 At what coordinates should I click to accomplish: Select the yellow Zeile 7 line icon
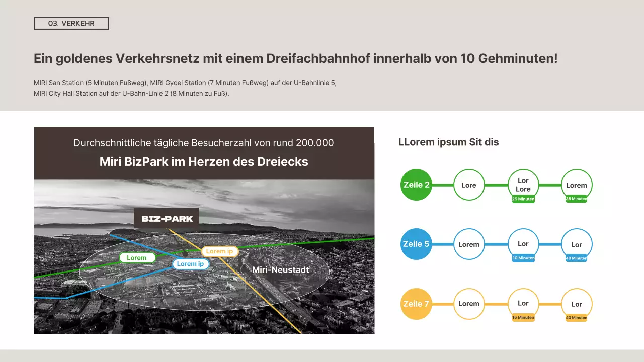click(416, 304)
